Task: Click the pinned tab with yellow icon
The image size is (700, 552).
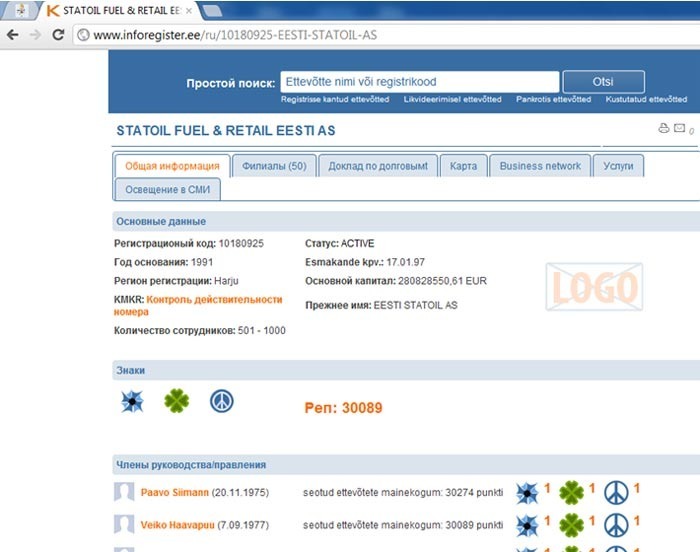Action: click(x=21, y=11)
